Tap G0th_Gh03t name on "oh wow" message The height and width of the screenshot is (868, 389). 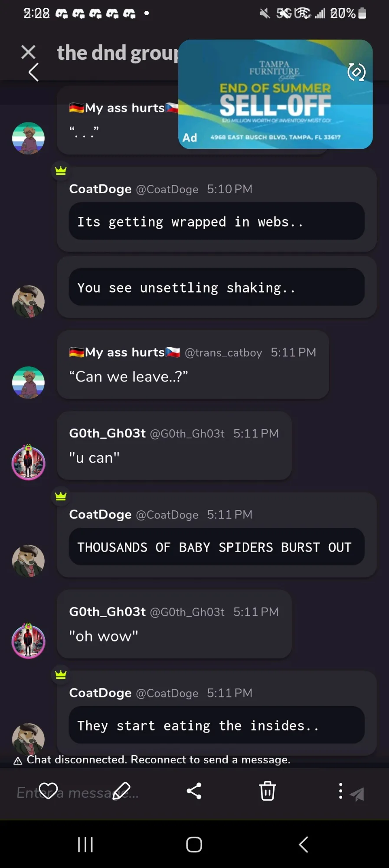(107, 612)
